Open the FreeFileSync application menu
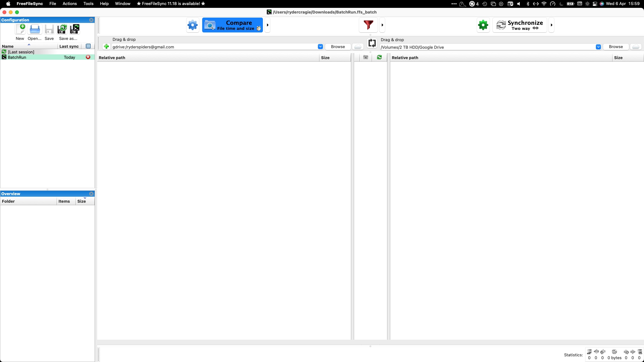This screenshot has width=644, height=362. [x=30, y=4]
